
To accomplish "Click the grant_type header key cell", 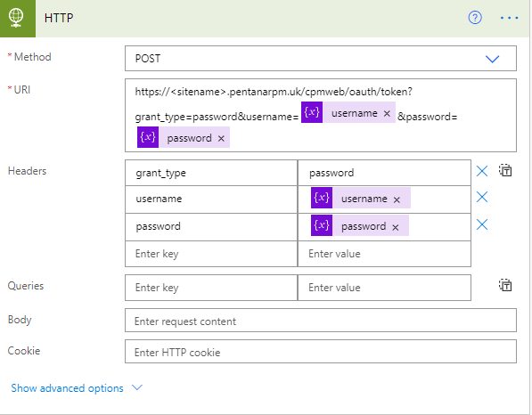I will pyautogui.click(x=211, y=173).
